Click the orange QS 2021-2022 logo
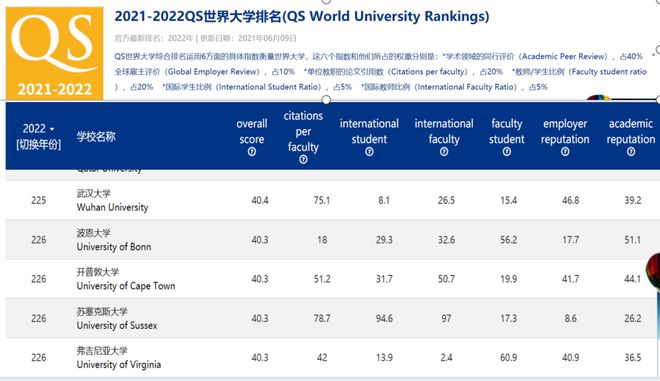Viewport: 660px width, 381px height. pyautogui.click(x=54, y=53)
